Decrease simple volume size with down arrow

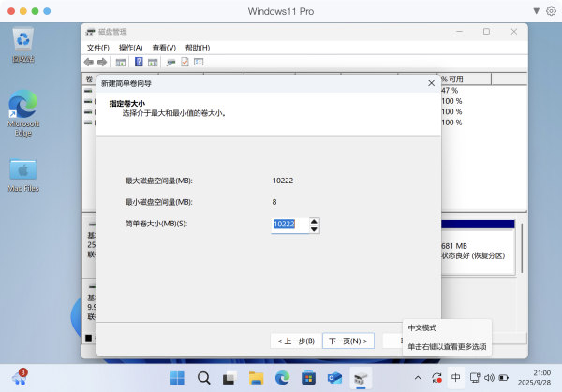pos(314,228)
